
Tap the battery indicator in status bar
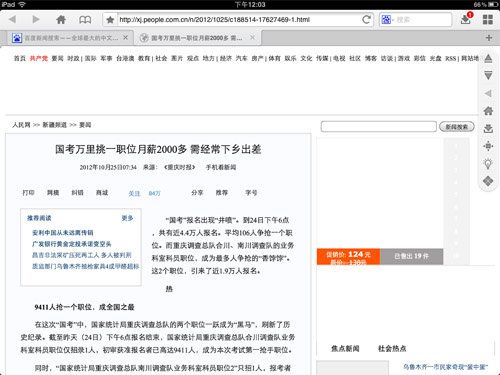coord(493,4)
